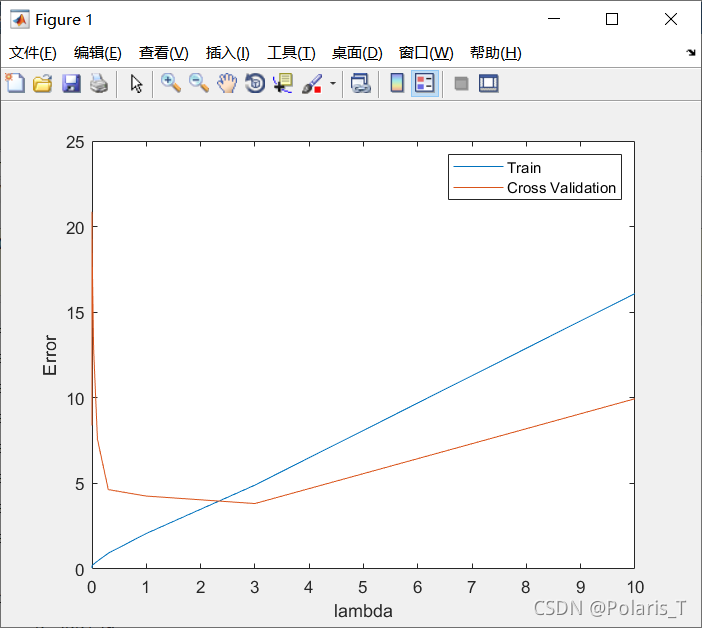702x628 pixels.
Task: Open the 窗口(W) menu
Action: [x=426, y=53]
